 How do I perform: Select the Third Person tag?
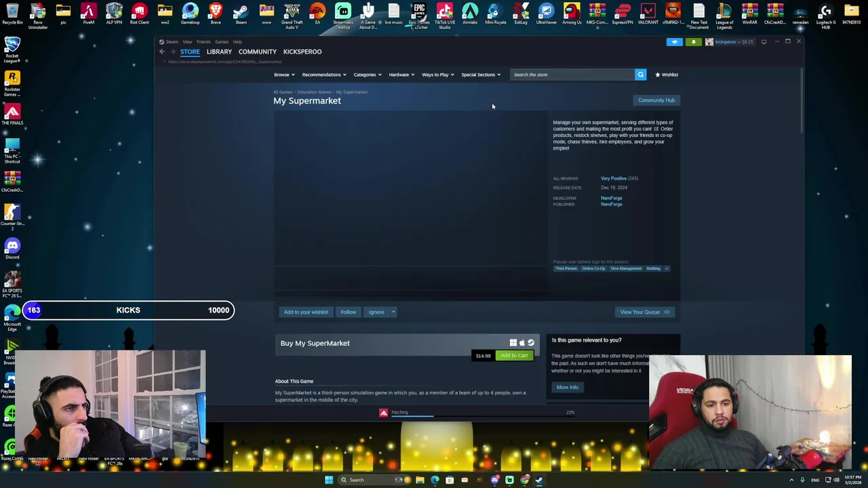pyautogui.click(x=566, y=268)
